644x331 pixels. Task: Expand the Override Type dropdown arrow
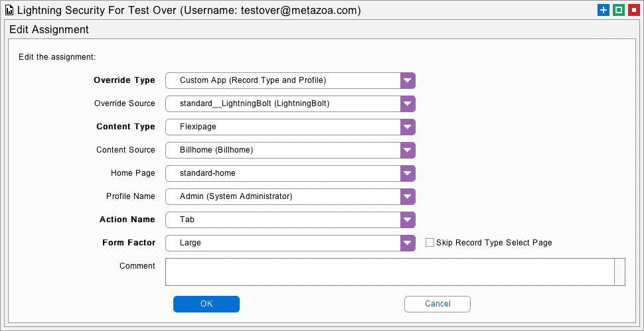(408, 80)
